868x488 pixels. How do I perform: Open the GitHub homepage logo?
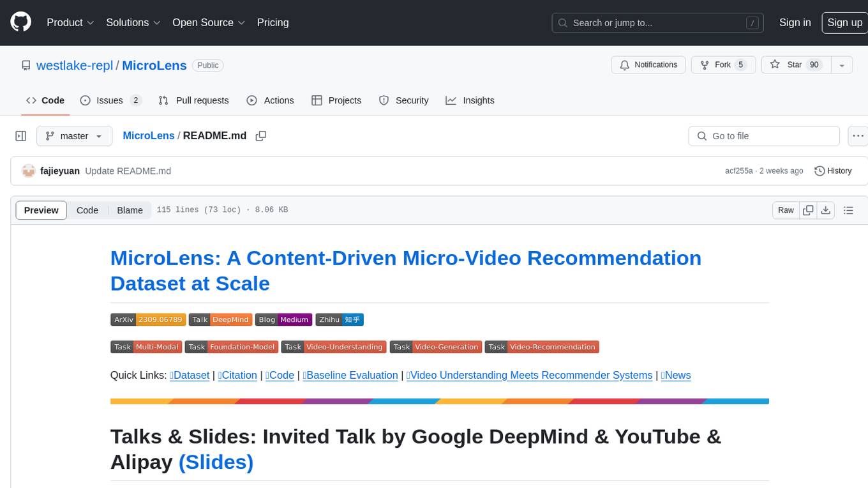(x=20, y=22)
